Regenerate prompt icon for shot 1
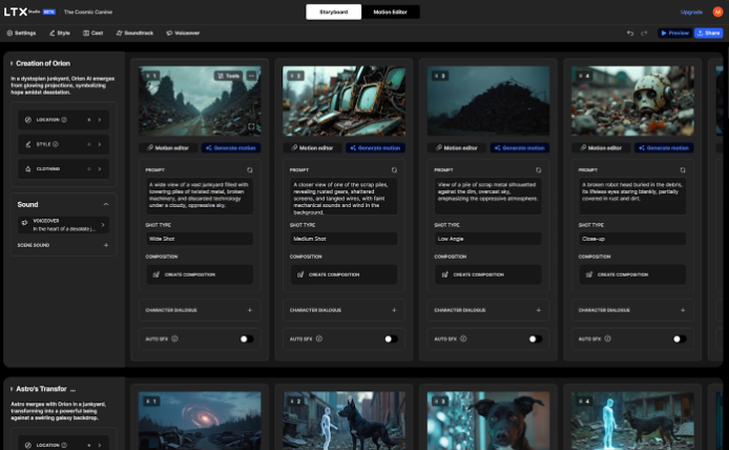Screen dimensions: 729x450 click(x=250, y=170)
